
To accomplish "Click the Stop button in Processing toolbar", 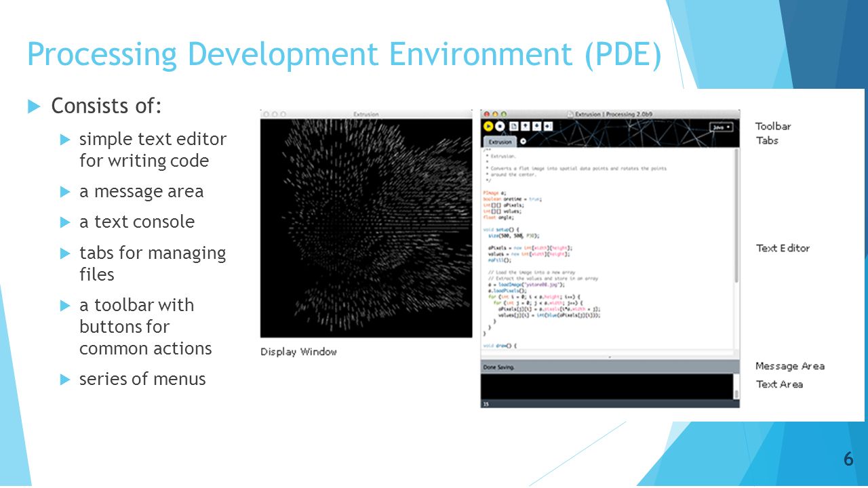I will 500,126.
